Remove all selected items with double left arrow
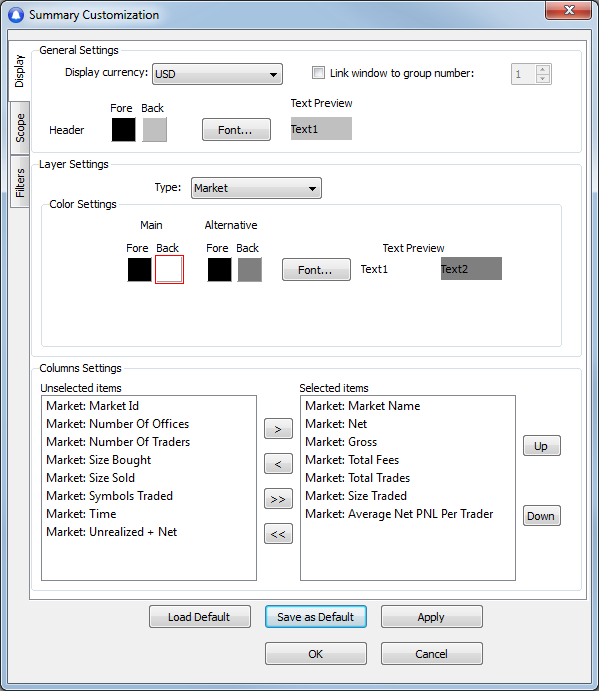This screenshot has width=599, height=691. (x=278, y=534)
